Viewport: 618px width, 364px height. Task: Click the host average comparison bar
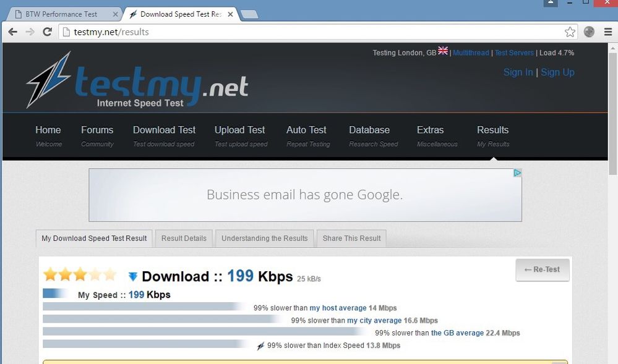[144, 307]
